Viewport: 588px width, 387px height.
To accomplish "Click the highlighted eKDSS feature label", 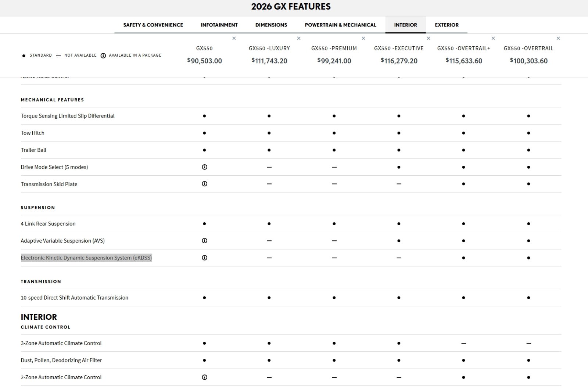I will point(86,258).
